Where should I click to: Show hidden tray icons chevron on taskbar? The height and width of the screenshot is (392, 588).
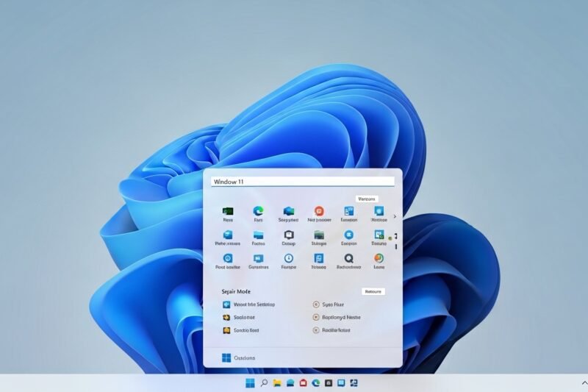(x=584, y=383)
